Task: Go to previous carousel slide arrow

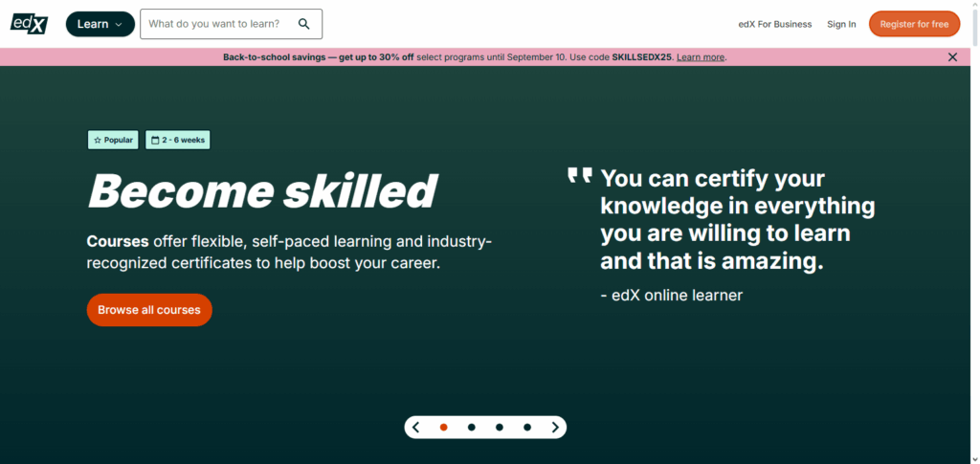Action: pyautogui.click(x=415, y=427)
